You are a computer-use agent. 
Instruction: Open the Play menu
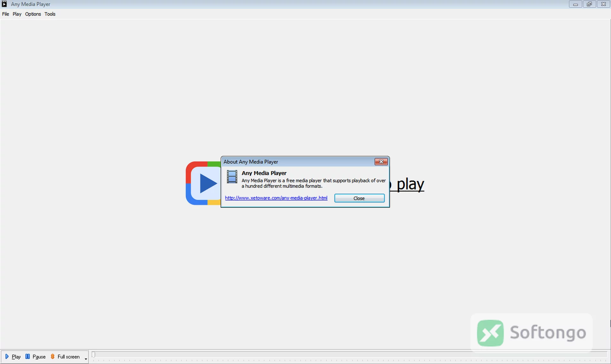[x=17, y=14]
